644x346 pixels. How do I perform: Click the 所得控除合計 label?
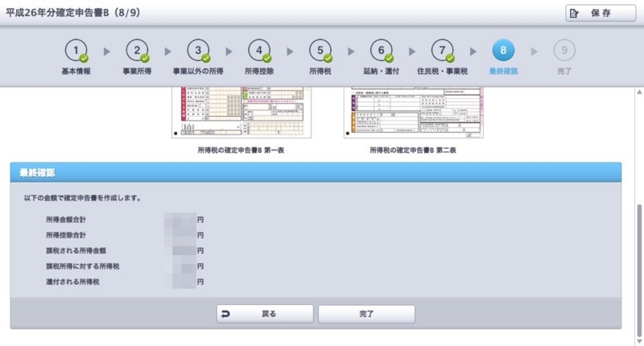[x=66, y=235]
